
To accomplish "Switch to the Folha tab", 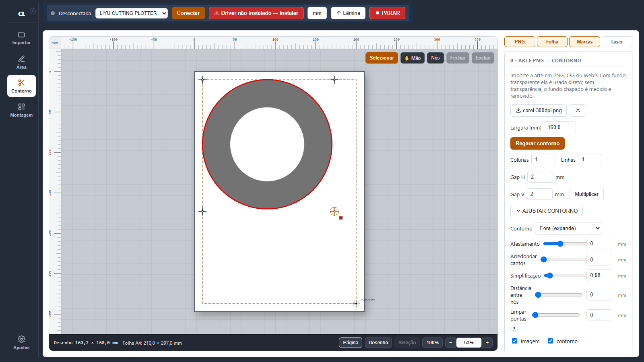I will click(x=552, y=42).
